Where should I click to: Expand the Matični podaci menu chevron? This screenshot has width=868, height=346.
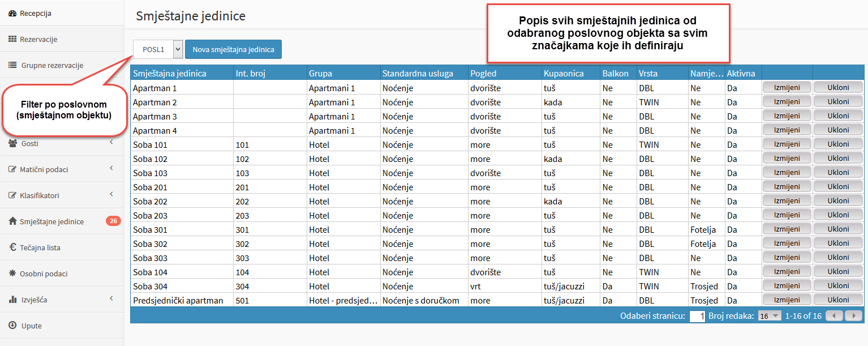pyautogui.click(x=111, y=169)
